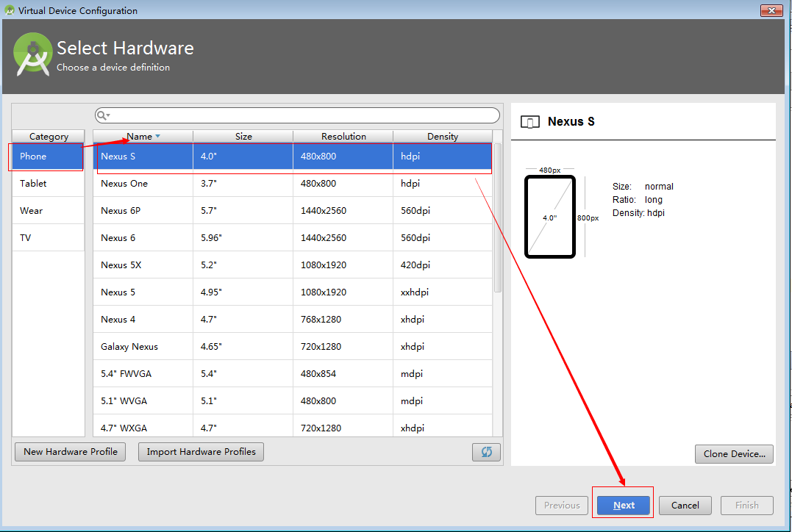Click the Android Studio logo in header
Viewport: 792px width, 532px height.
(x=33, y=54)
